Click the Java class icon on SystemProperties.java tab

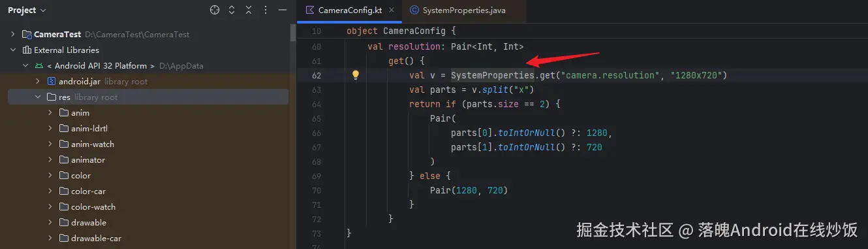[x=414, y=10]
